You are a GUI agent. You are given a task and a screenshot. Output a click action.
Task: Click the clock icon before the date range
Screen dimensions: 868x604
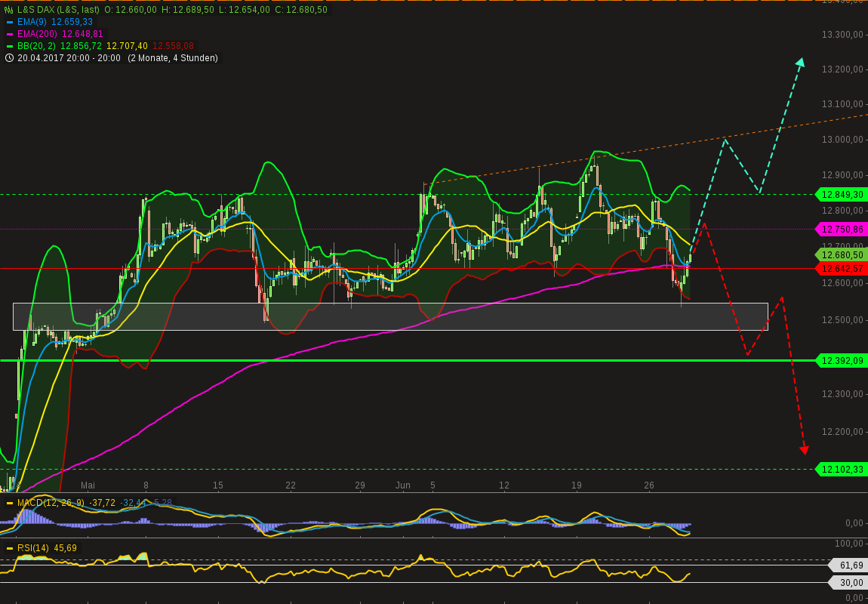pos(9,58)
